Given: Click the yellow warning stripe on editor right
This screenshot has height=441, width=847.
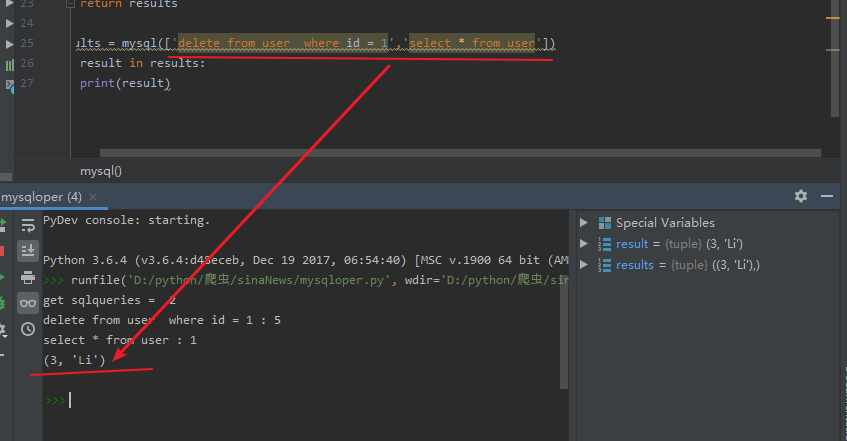Looking at the screenshot, I should (x=832, y=18).
